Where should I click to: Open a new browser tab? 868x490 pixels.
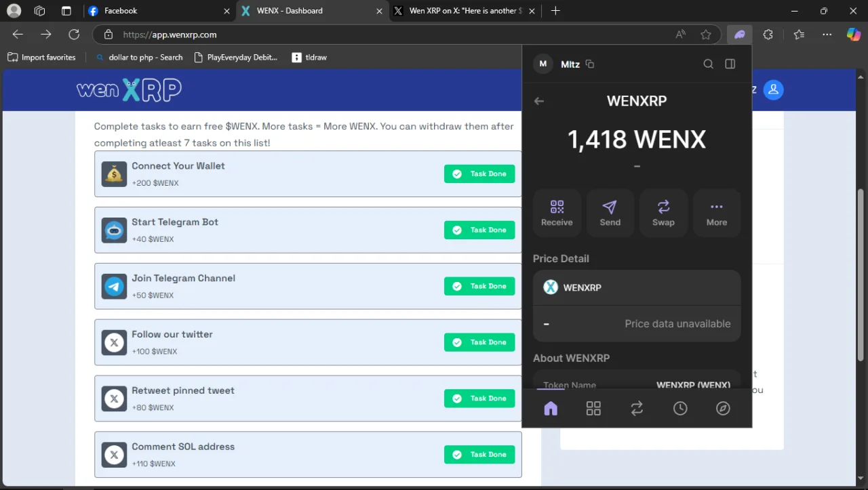click(x=555, y=11)
